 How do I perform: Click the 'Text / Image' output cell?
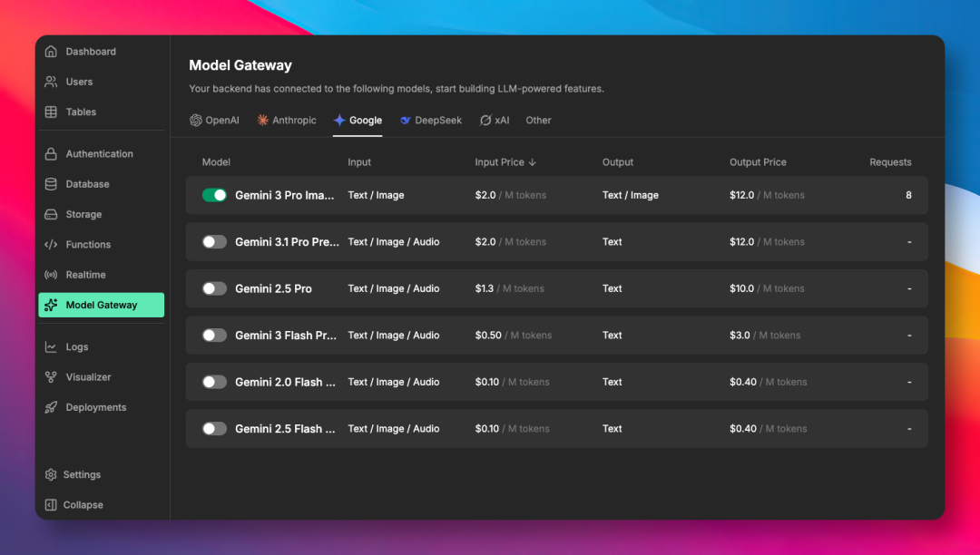click(x=631, y=195)
